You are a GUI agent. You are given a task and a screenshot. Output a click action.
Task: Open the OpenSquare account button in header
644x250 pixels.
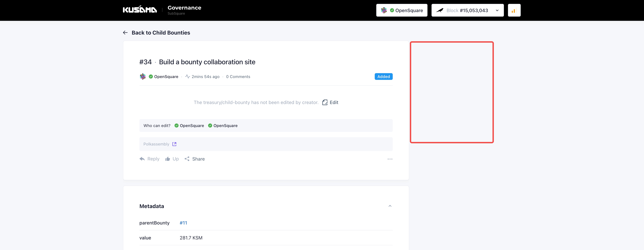coord(402,10)
